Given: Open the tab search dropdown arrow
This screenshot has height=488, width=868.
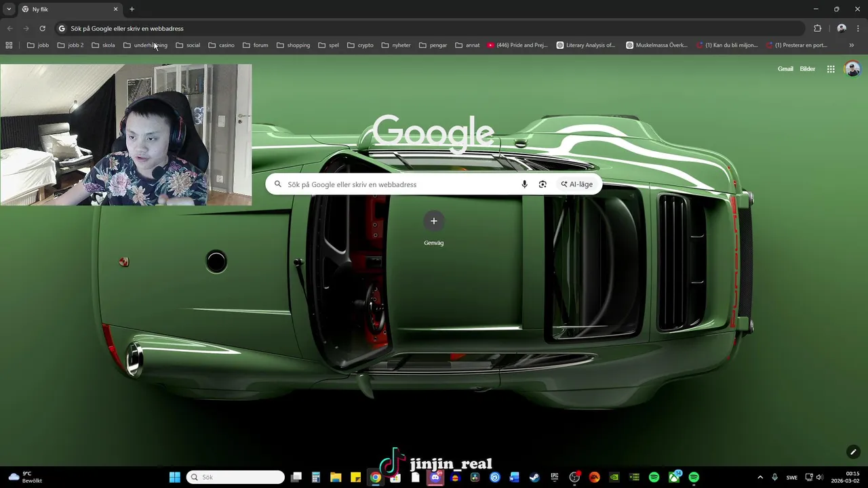Looking at the screenshot, I should click(9, 9).
